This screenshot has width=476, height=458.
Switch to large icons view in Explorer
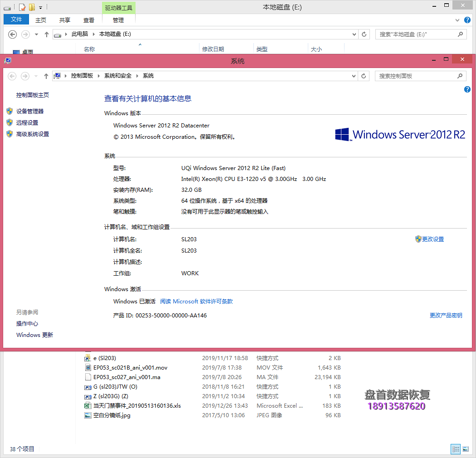pos(466,449)
